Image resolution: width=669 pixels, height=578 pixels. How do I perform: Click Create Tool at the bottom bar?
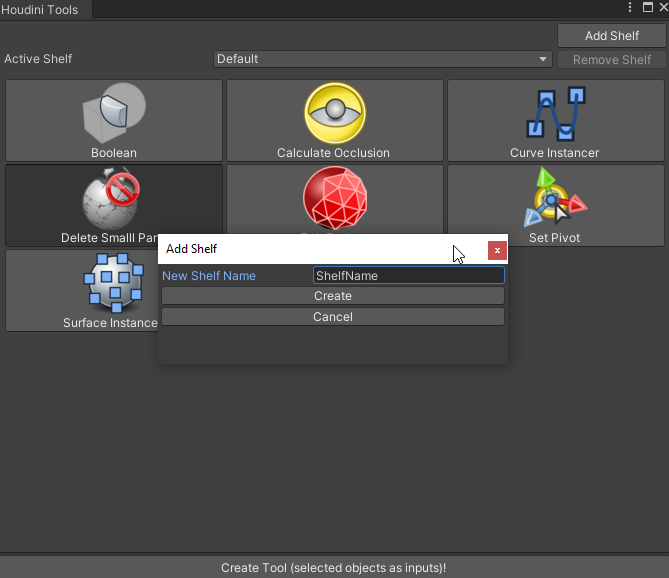coord(334,567)
